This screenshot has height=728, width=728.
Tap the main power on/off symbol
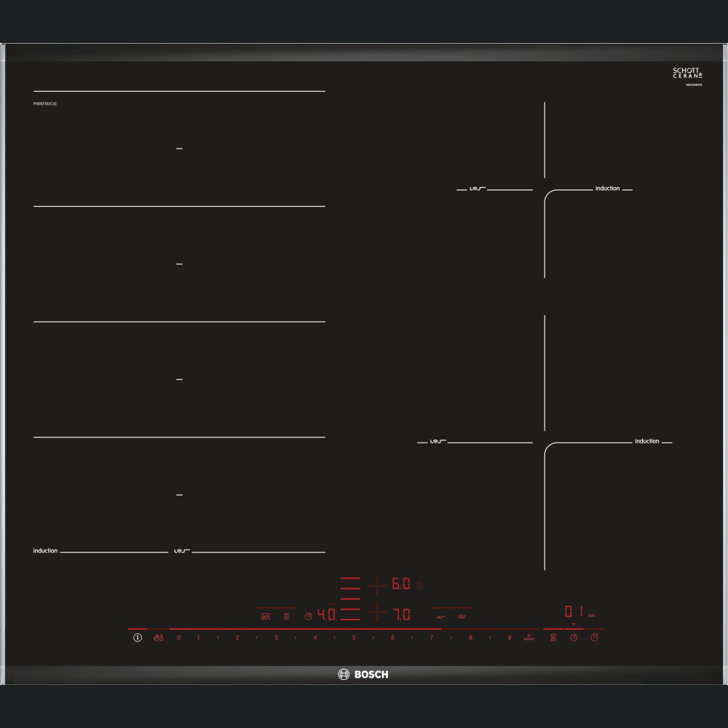[x=138, y=638]
